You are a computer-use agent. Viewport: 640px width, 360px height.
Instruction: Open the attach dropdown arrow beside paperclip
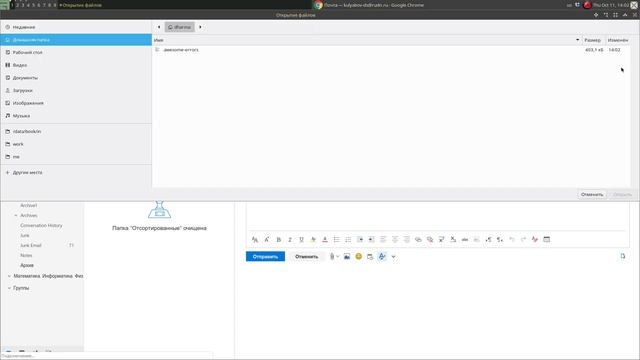tap(338, 257)
